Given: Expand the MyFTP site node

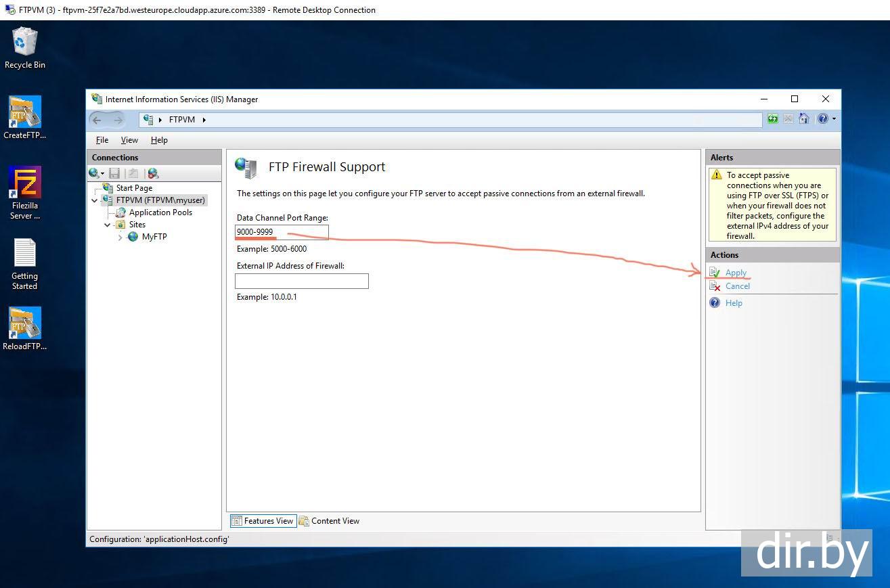Looking at the screenshot, I should click(x=120, y=238).
